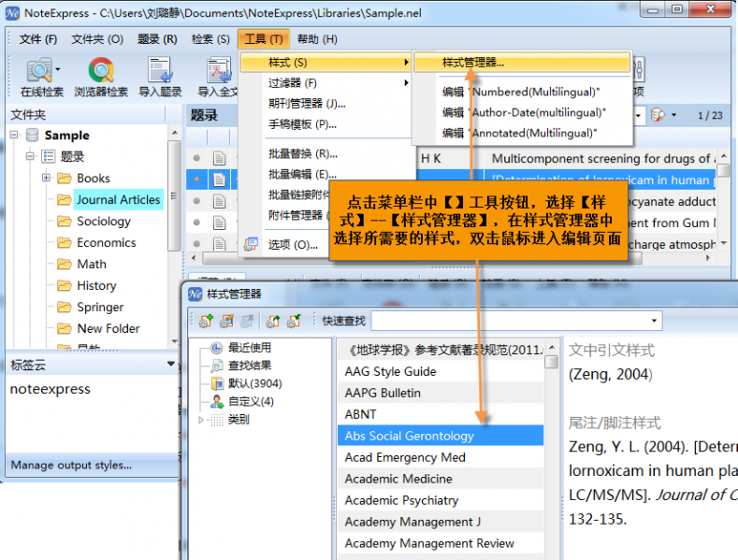Click document icon in the highlighted lornoxicam row

pos(219,179)
